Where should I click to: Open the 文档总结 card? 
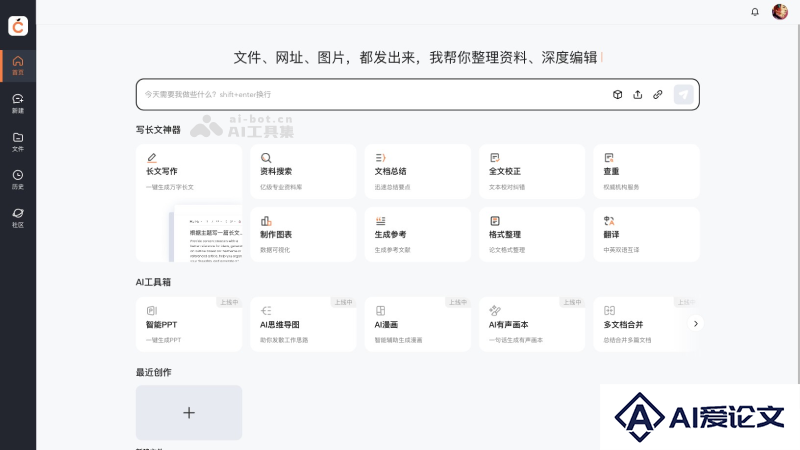click(417, 171)
